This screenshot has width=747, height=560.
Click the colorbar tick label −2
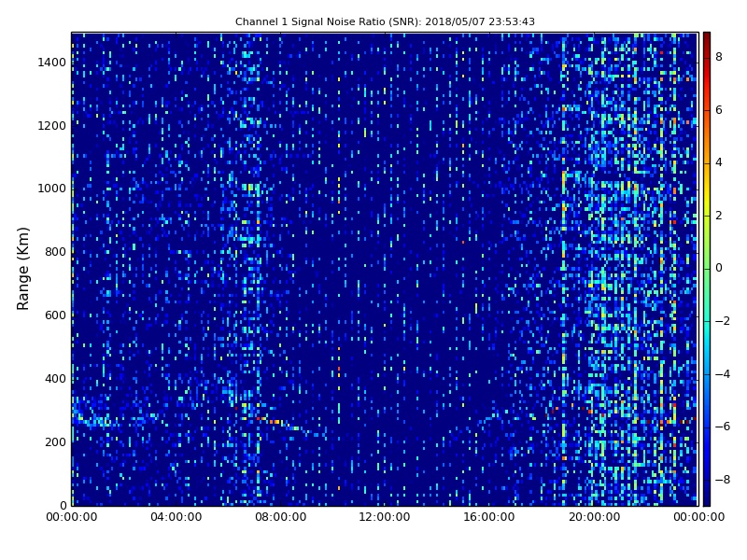coord(723,321)
